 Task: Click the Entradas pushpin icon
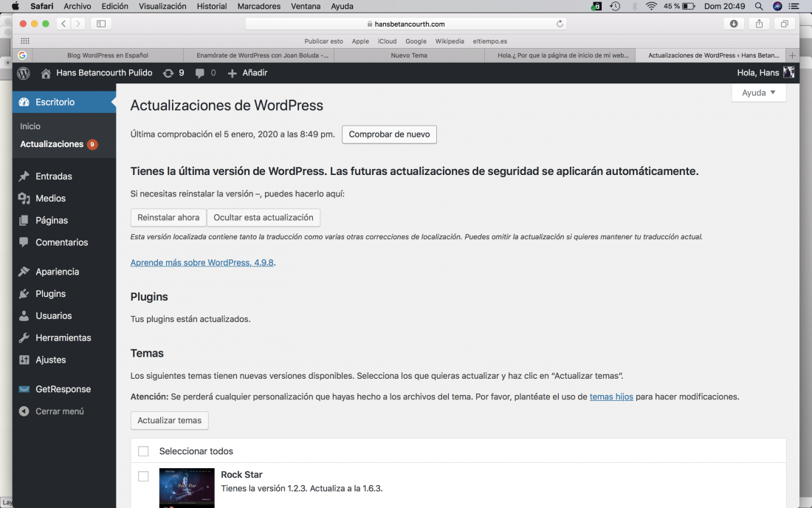[24, 176]
